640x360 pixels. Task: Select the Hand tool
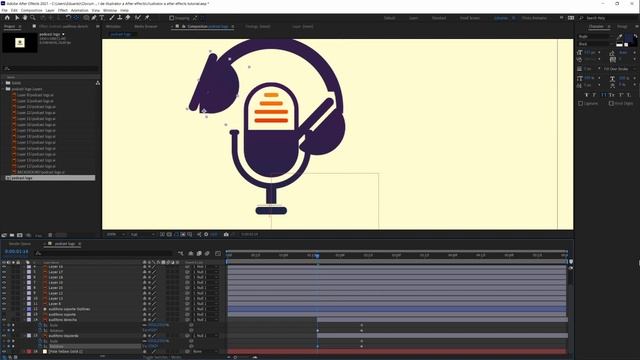tap(25, 18)
